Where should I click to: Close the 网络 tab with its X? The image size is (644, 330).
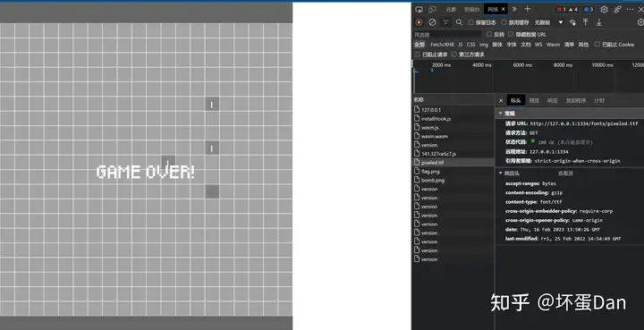pos(503,10)
